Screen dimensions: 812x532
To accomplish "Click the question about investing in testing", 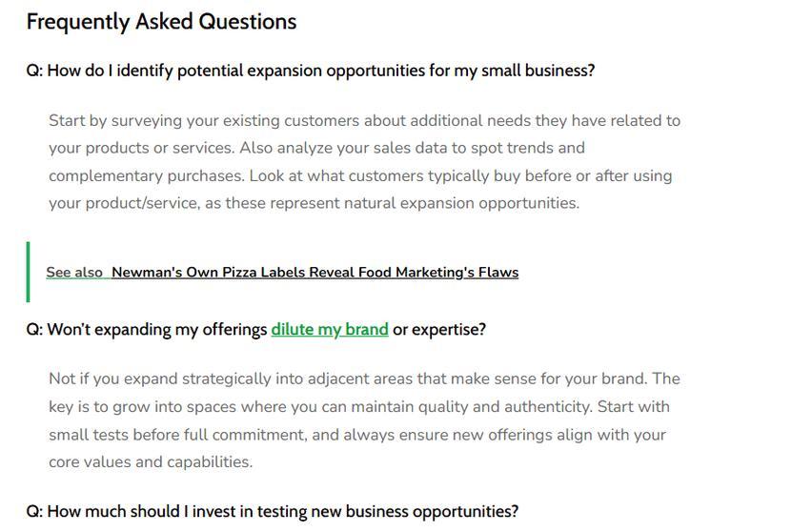I will coord(273,512).
